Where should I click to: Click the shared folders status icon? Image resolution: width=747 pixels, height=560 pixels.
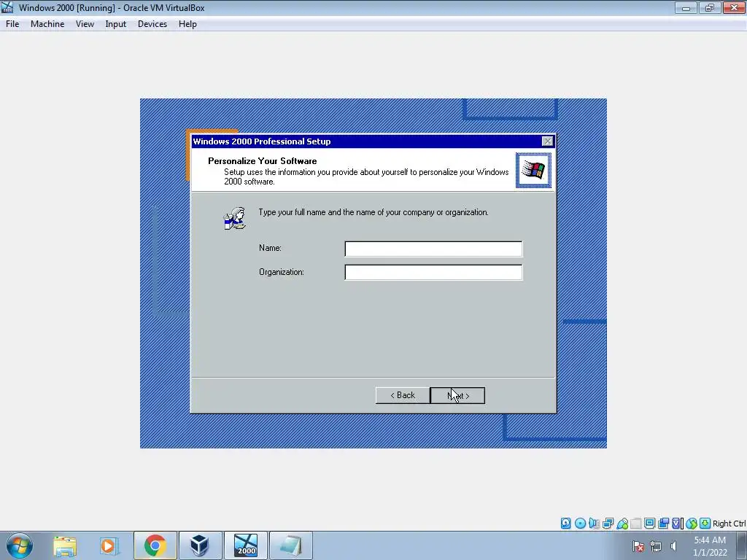636,524
